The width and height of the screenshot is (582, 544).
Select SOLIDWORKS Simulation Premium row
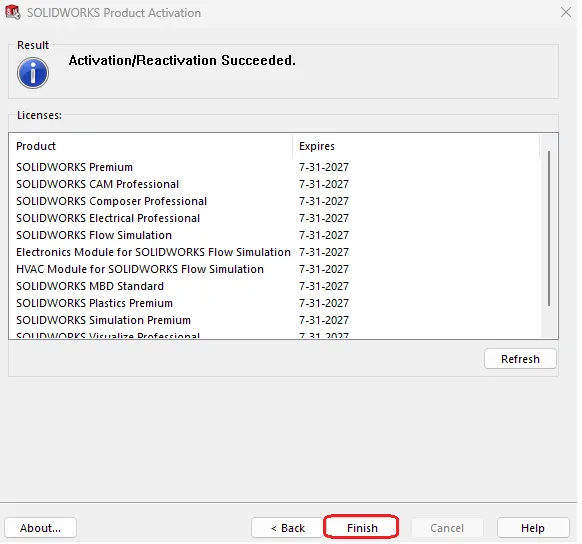[x=275, y=320]
